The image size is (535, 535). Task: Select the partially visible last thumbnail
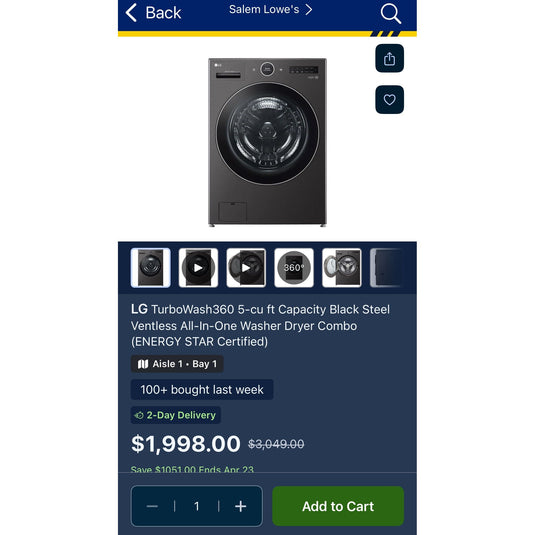[387, 268]
